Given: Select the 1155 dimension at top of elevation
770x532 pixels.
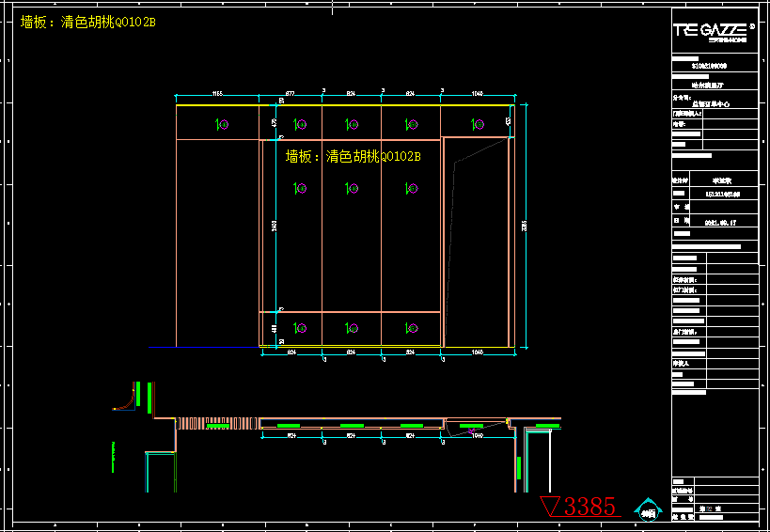Looking at the screenshot, I should (217, 94).
